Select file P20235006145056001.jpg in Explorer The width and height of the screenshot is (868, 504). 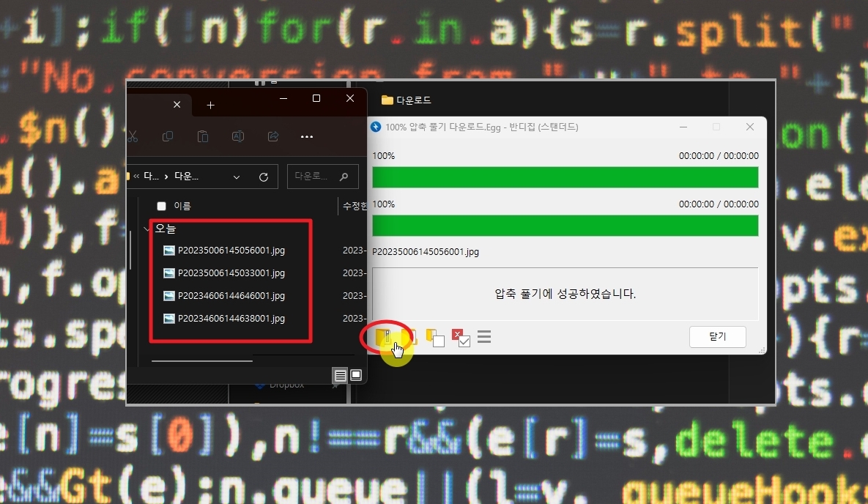pyautogui.click(x=231, y=251)
